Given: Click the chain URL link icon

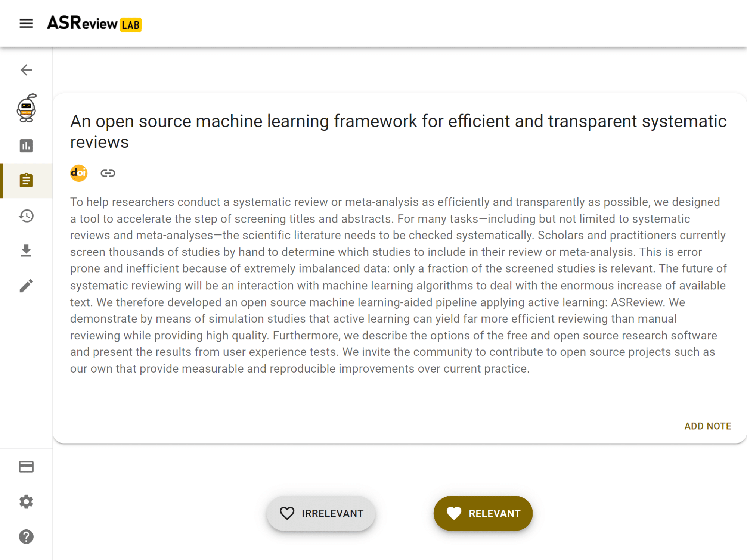Looking at the screenshot, I should 108,173.
